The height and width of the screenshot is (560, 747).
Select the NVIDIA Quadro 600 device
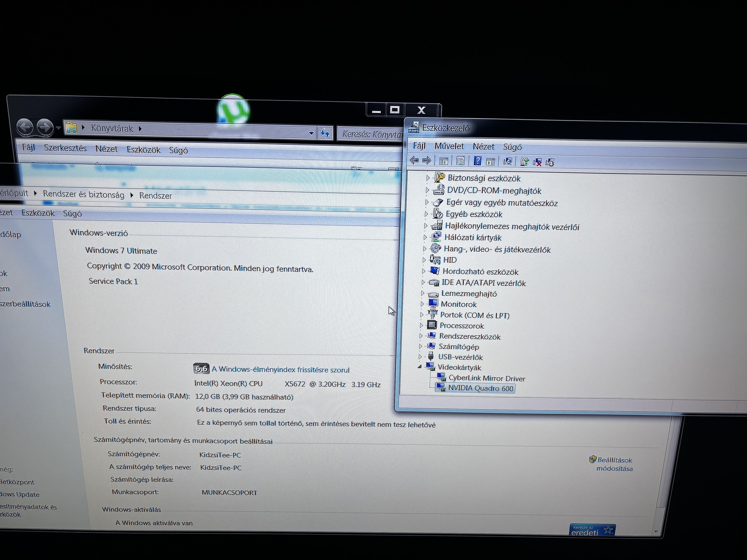click(481, 388)
